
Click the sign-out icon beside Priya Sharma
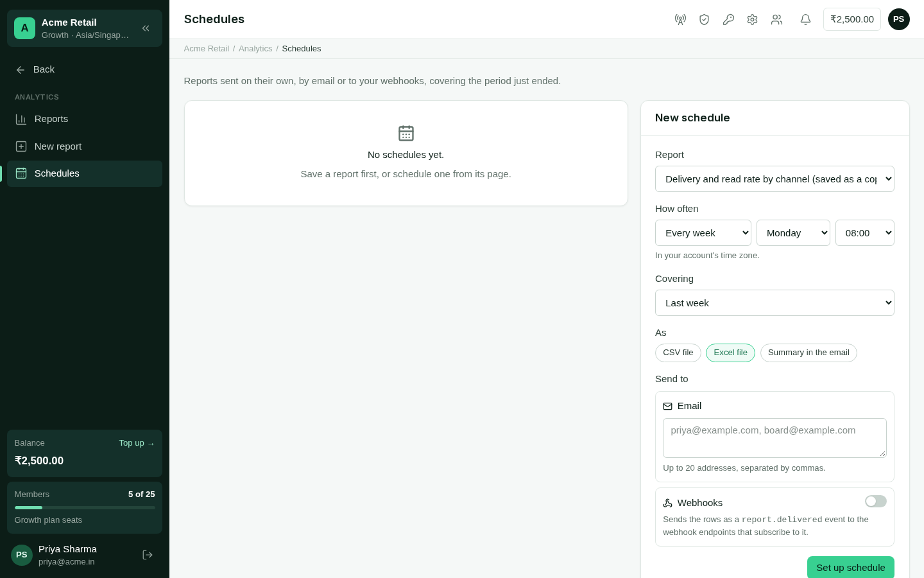click(x=148, y=555)
